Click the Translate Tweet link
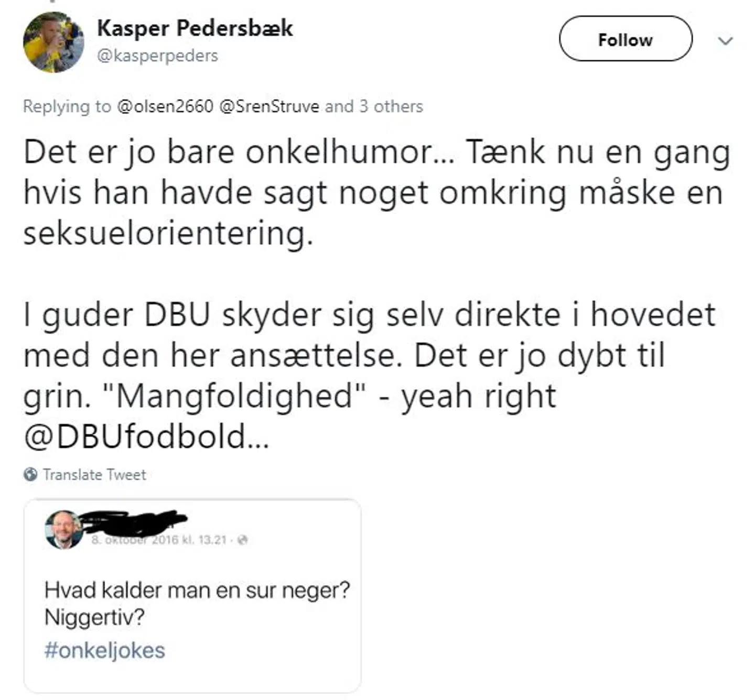Viewport: 755px width, 700px height. pos(94,475)
